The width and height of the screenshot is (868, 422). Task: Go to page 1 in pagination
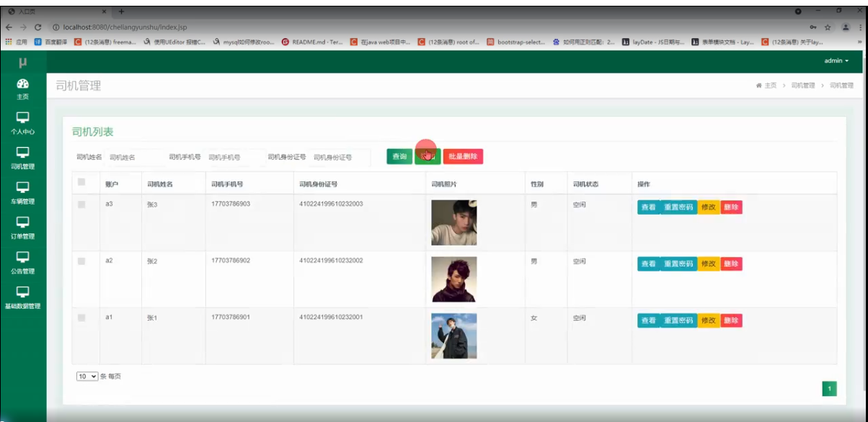(830, 389)
